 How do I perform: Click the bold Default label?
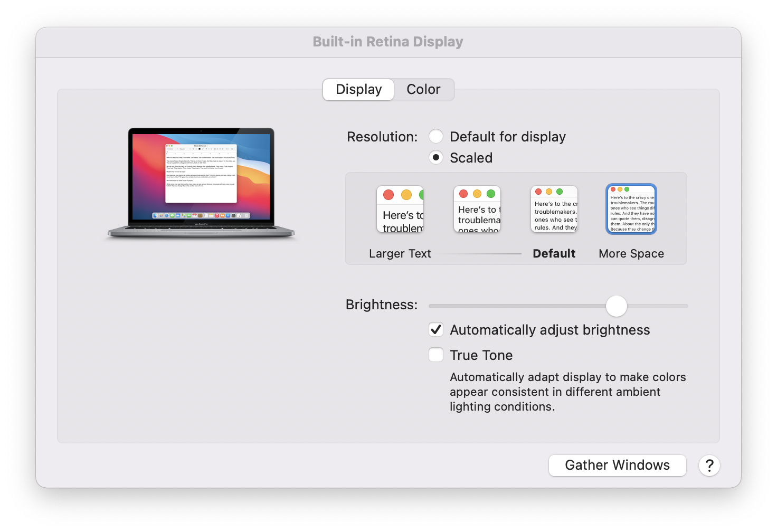point(554,254)
